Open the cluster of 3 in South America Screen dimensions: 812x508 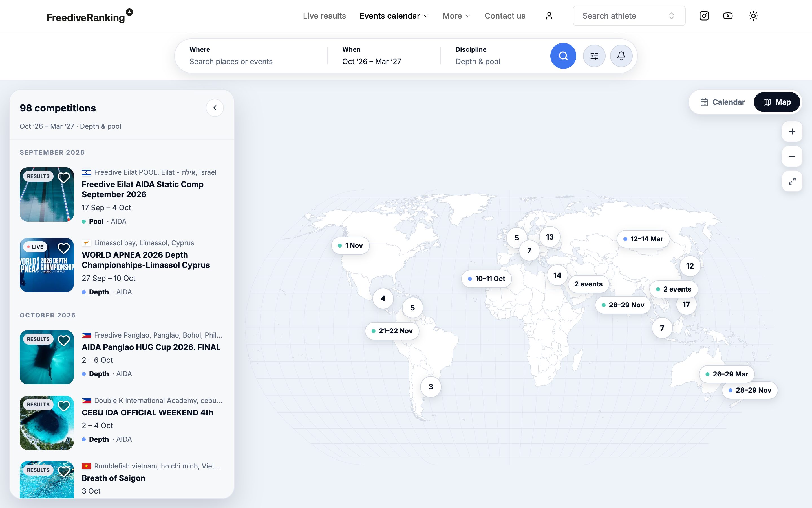[x=431, y=387]
